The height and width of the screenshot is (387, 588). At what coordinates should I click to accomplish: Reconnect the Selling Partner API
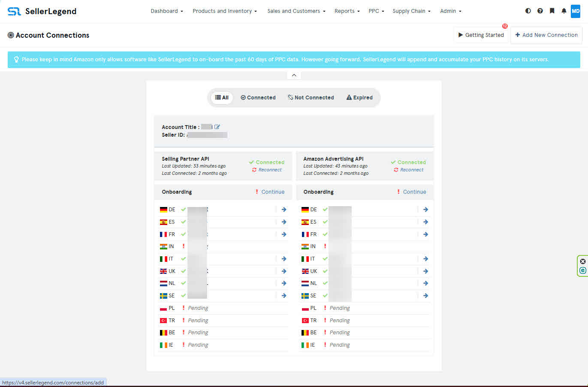(x=267, y=170)
